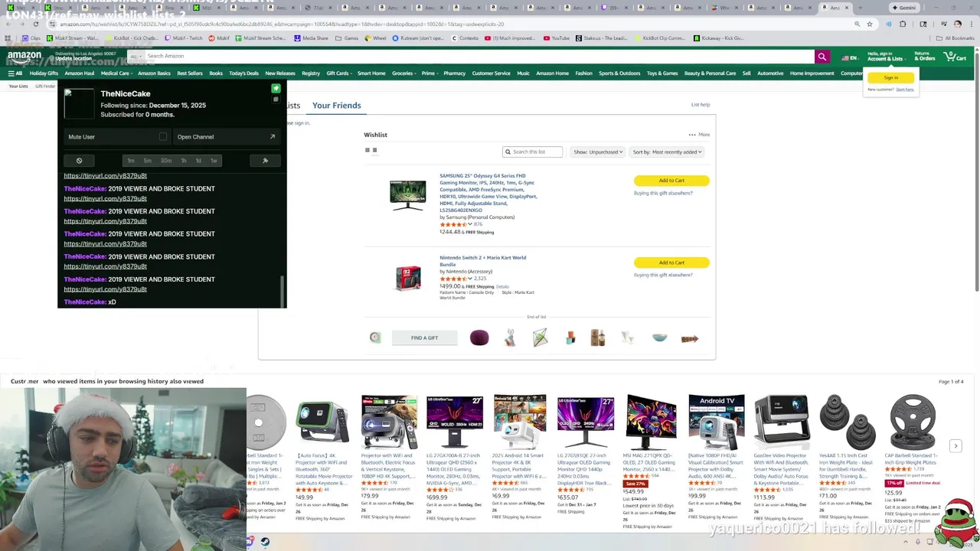
Task: Click the List help link
Action: point(701,105)
